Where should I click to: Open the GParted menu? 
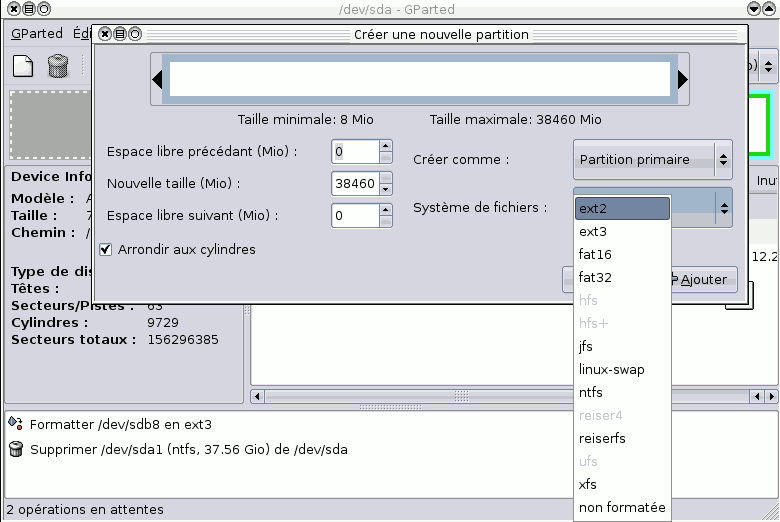tap(37, 33)
